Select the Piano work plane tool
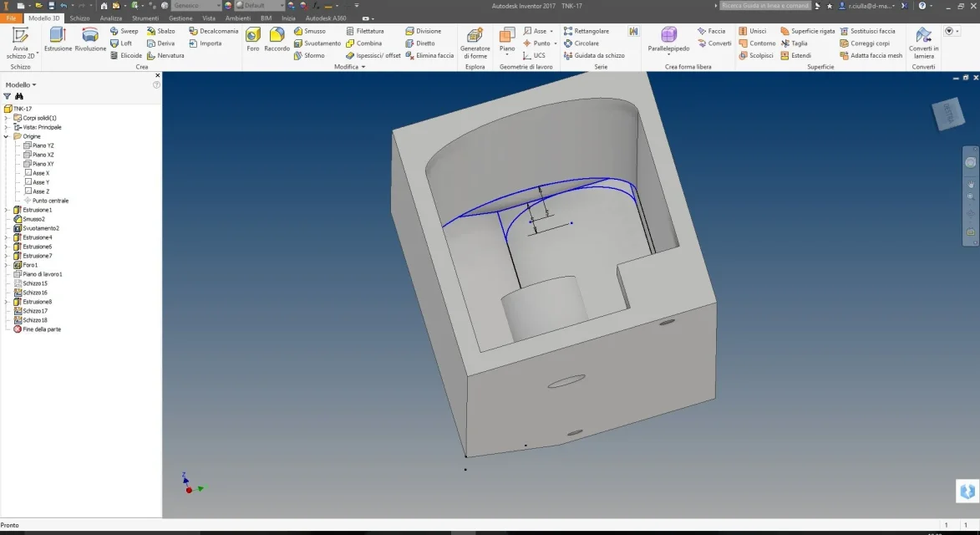980x535 pixels. coord(507,41)
